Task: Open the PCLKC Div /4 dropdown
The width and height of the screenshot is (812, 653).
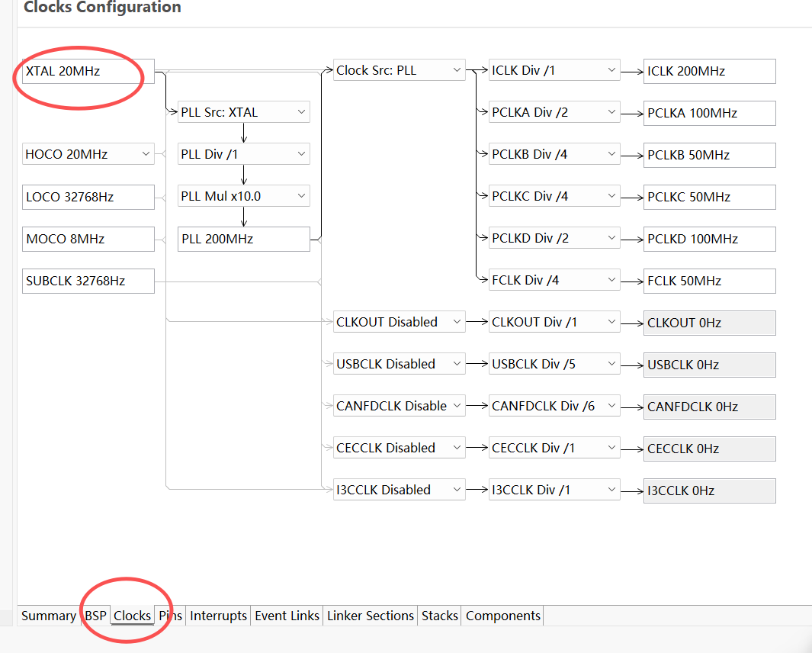Action: [554, 196]
